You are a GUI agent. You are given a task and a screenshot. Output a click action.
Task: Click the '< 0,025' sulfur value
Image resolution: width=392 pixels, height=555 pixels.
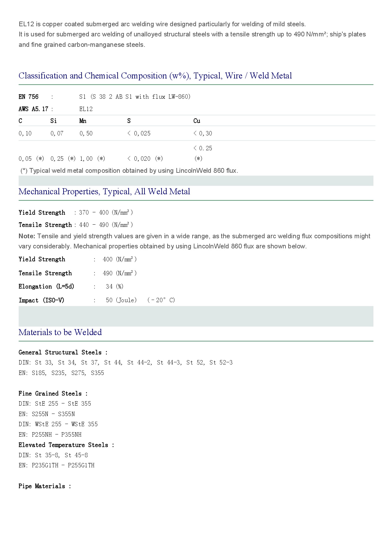139,134
